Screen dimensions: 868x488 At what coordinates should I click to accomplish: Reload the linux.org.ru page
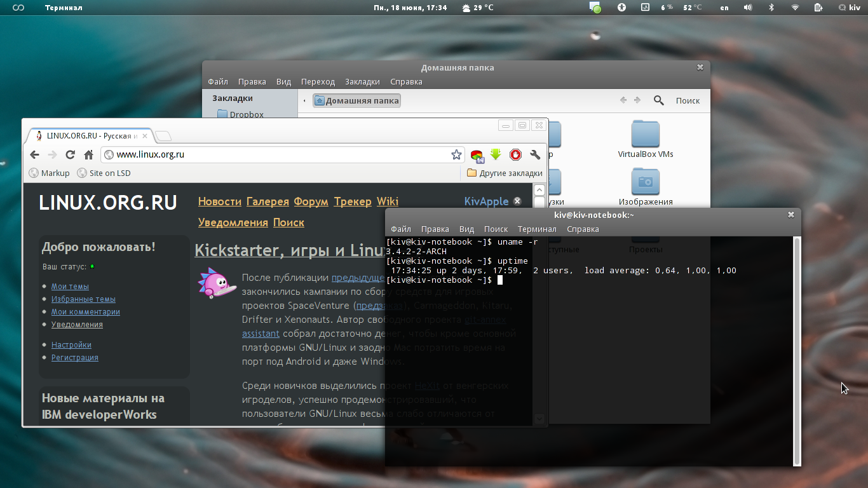(x=71, y=154)
